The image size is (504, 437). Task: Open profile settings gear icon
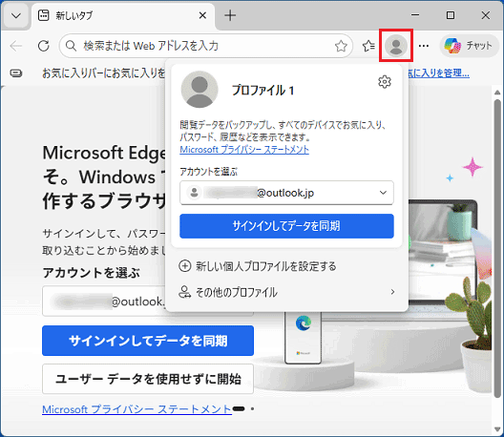[385, 82]
